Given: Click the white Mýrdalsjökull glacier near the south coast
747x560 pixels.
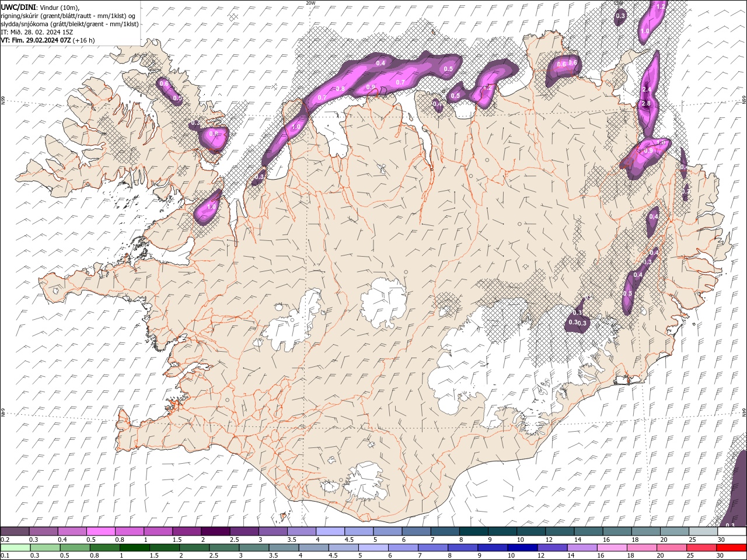Looking at the screenshot, I should coord(366,481).
